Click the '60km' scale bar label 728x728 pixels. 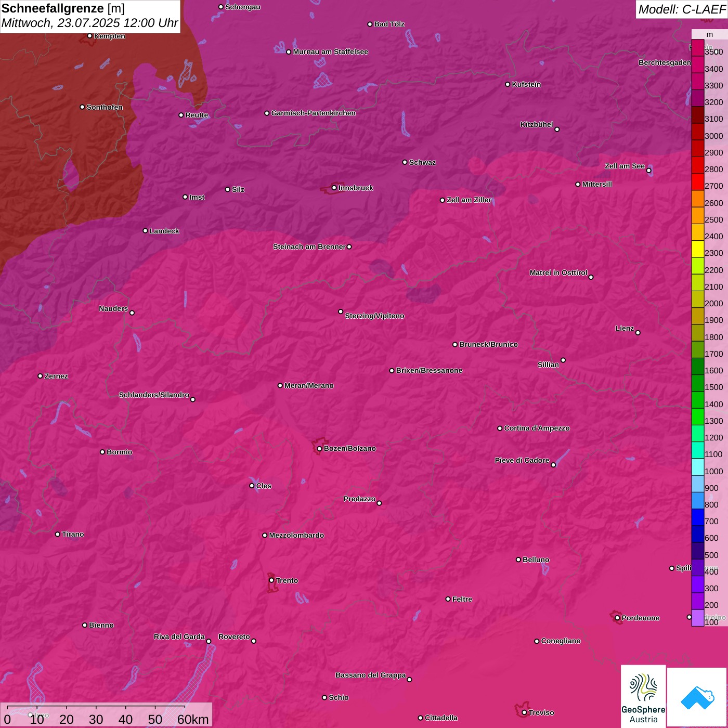click(x=193, y=719)
